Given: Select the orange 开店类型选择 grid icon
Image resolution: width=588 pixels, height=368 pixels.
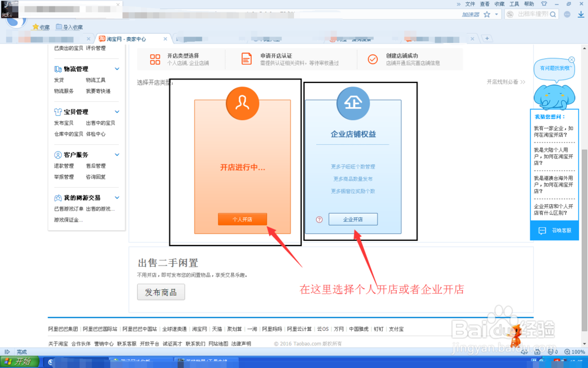Looking at the screenshot, I should click(x=155, y=58).
